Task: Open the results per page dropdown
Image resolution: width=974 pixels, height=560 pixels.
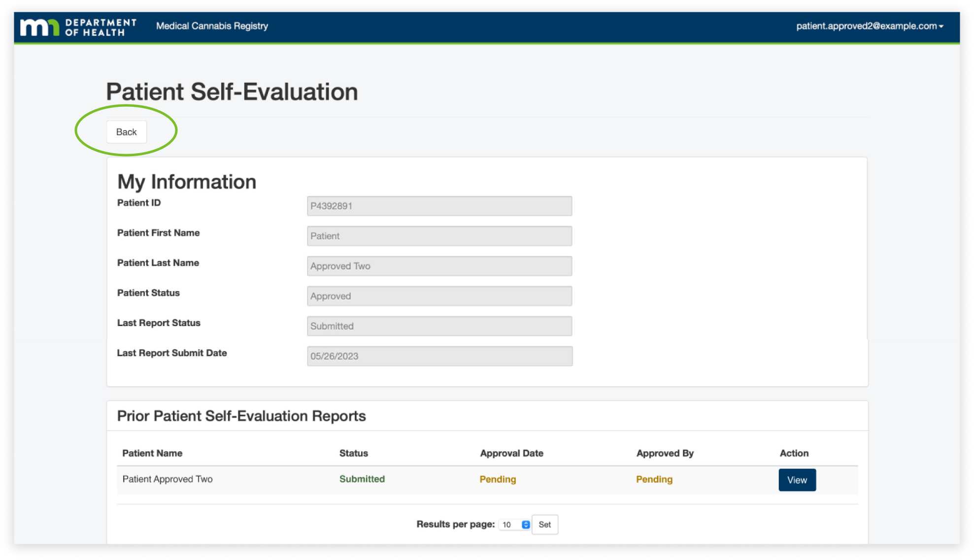Action: [514, 525]
